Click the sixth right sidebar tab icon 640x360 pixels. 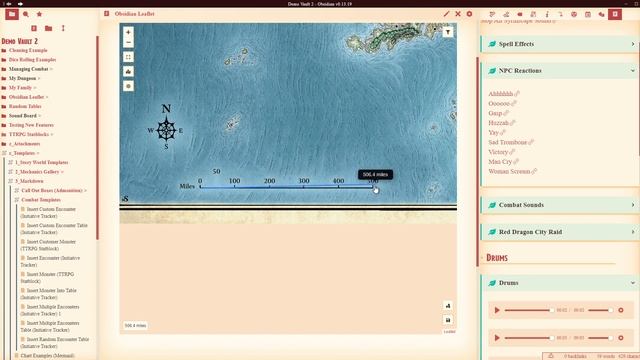(560, 14)
